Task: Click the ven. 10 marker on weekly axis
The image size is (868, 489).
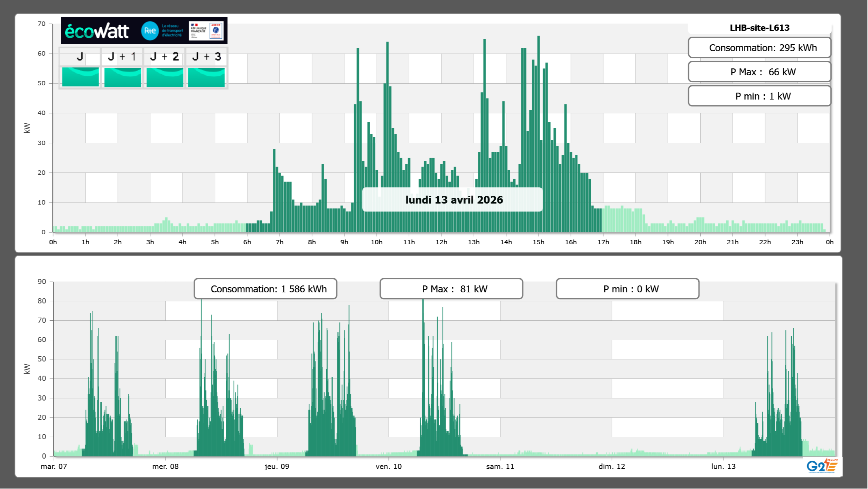Action: point(389,467)
